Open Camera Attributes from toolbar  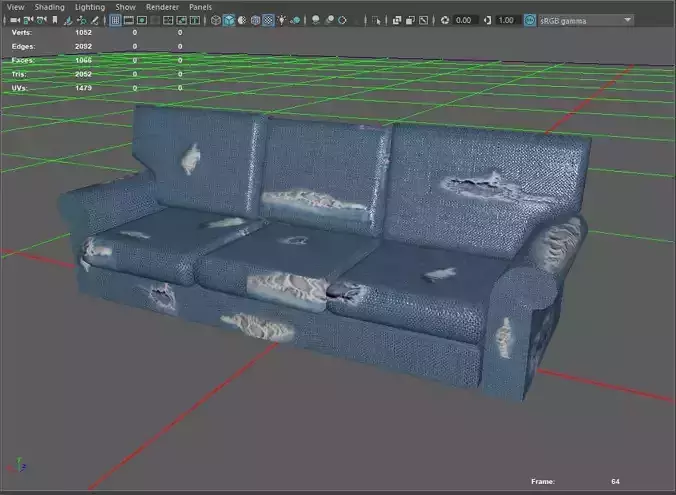[41, 20]
